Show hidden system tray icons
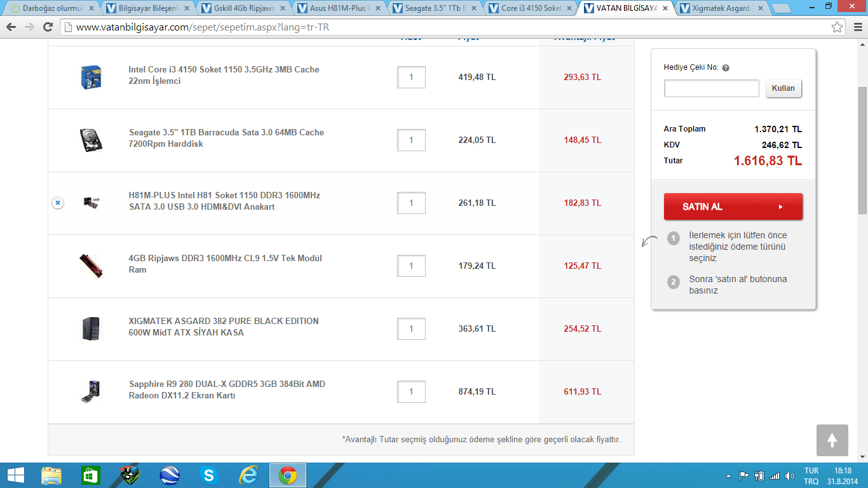This screenshot has width=868, height=488. click(x=729, y=476)
